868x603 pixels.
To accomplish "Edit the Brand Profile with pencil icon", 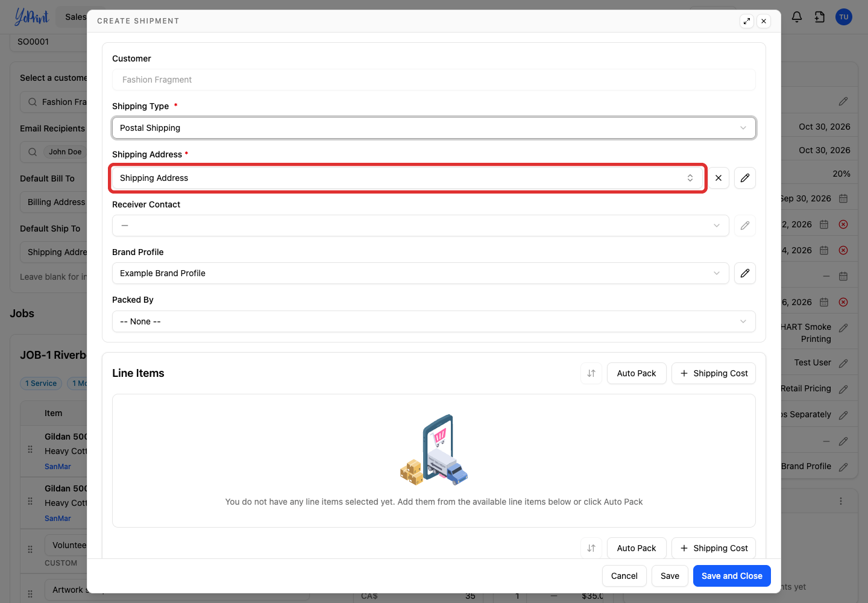I will [745, 273].
